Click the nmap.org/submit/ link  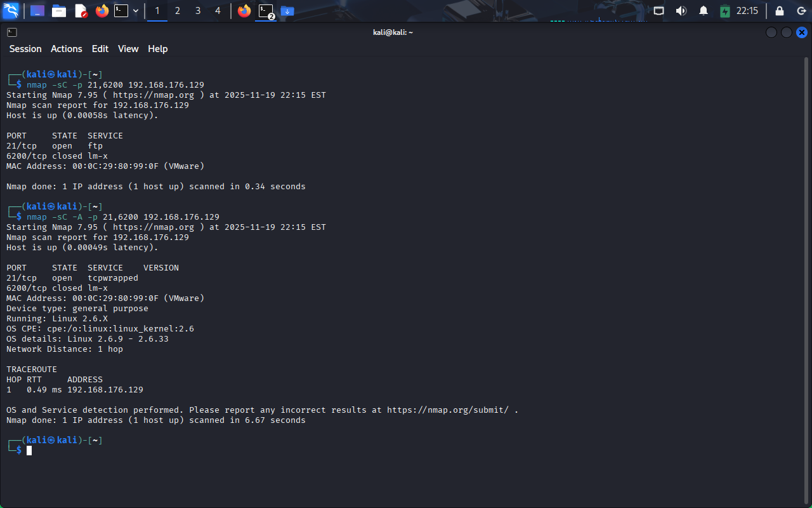pyautogui.click(x=448, y=410)
